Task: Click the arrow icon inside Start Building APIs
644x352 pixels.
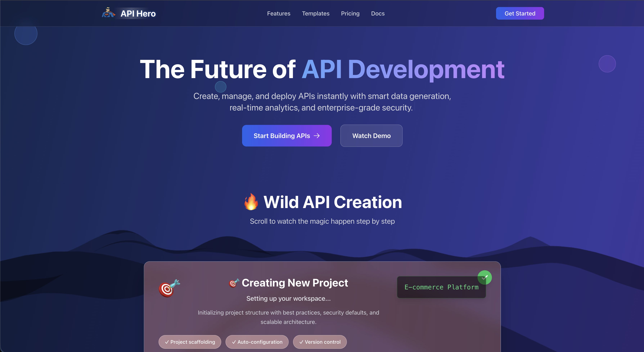Action: [x=317, y=136]
